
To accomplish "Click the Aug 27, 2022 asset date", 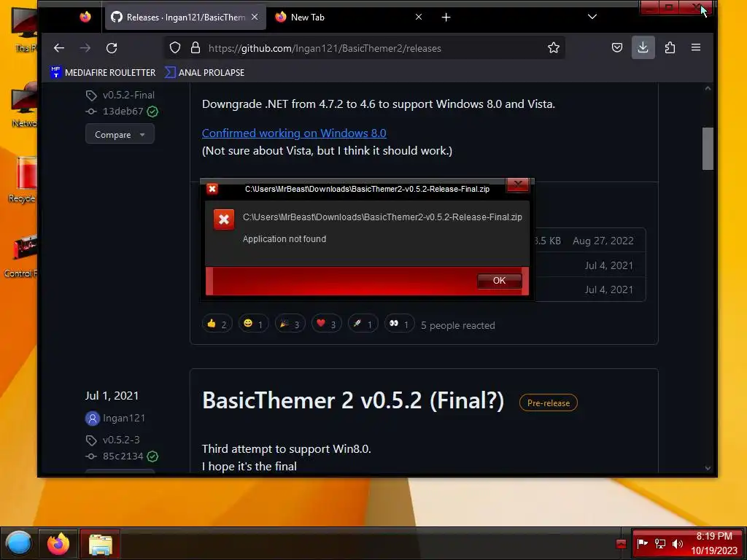I will coord(603,241).
